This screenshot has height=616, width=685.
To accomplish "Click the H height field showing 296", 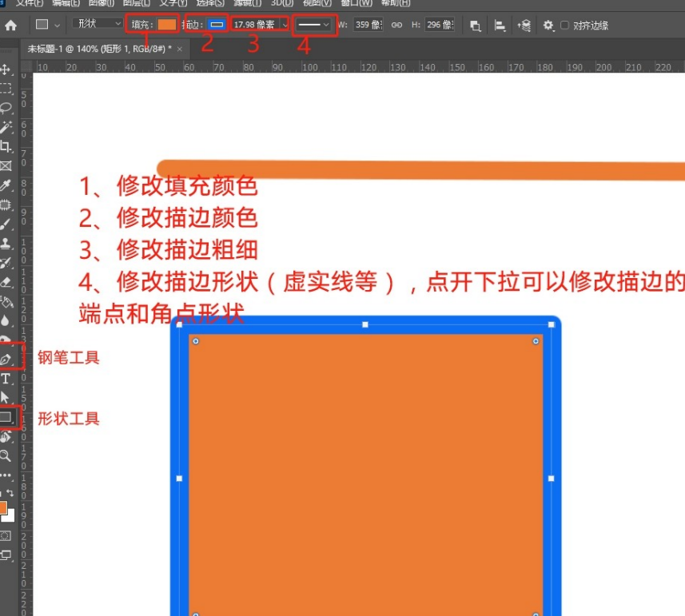I will point(440,25).
